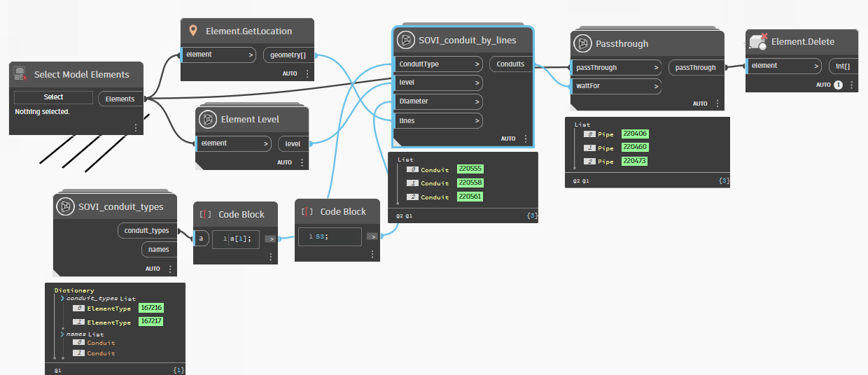This screenshot has width=868, height=375.
Task: Click the conduit_types output port
Action: pos(147,230)
